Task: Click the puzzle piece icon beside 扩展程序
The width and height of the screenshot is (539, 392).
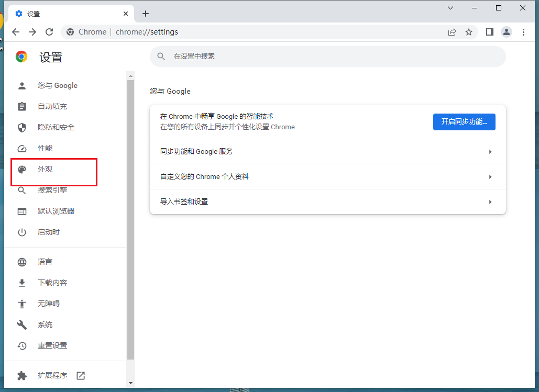Action: coord(22,375)
